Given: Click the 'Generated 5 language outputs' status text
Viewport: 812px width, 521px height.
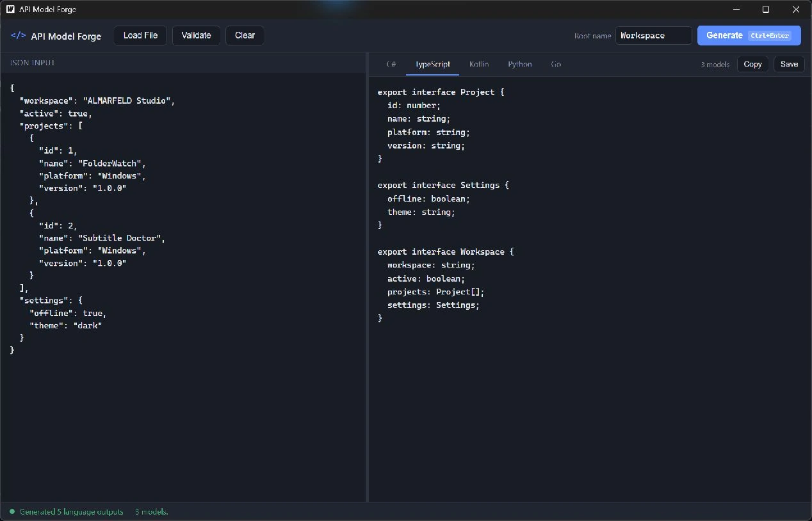Looking at the screenshot, I should 72,512.
